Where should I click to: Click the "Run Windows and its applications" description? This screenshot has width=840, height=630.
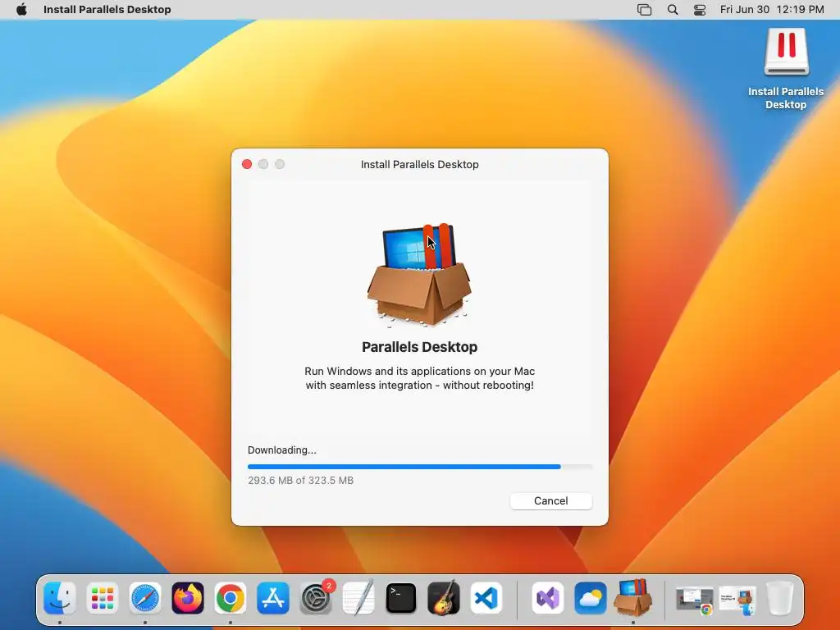click(x=419, y=378)
